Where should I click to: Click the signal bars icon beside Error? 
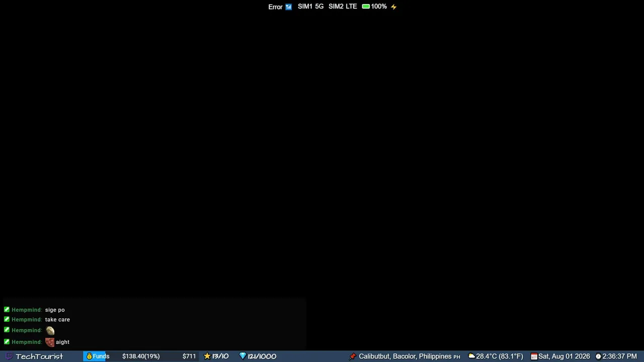[288, 7]
